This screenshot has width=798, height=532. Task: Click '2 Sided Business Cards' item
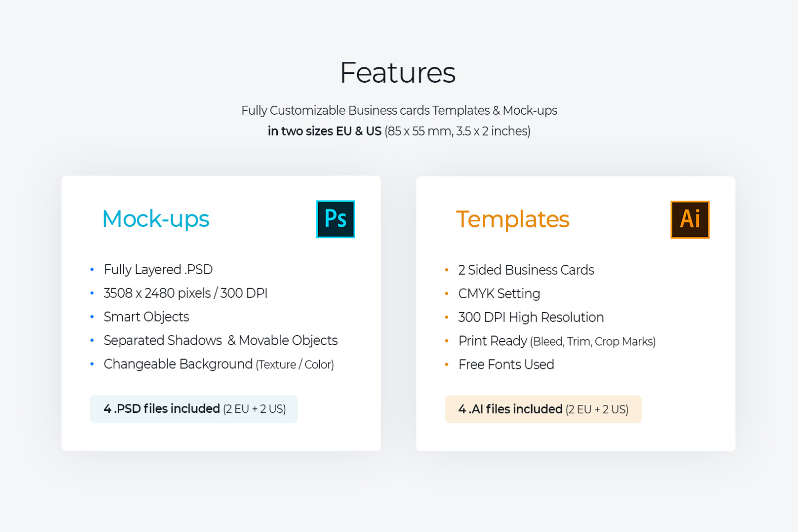point(526,270)
